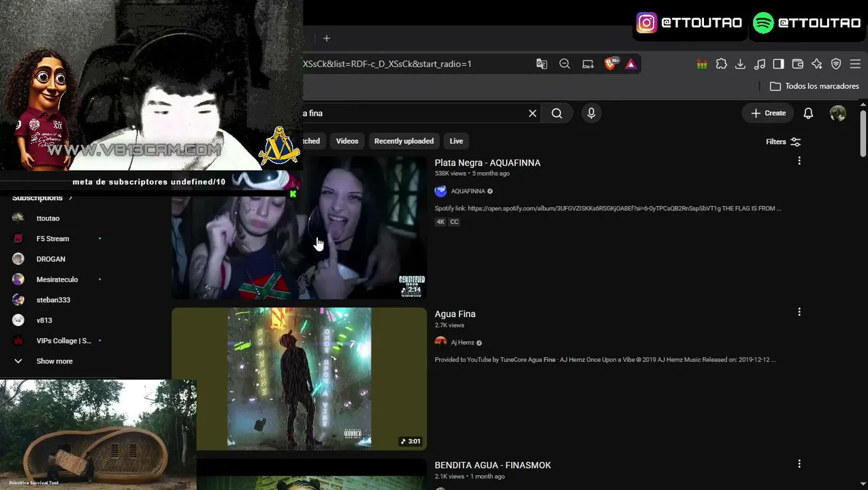Open YouTube notifications bell

(x=808, y=114)
